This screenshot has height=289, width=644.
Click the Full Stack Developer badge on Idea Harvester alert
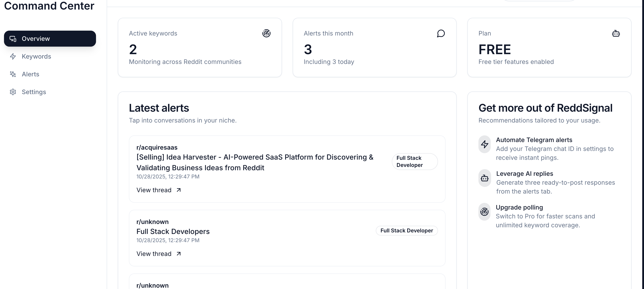(x=414, y=161)
